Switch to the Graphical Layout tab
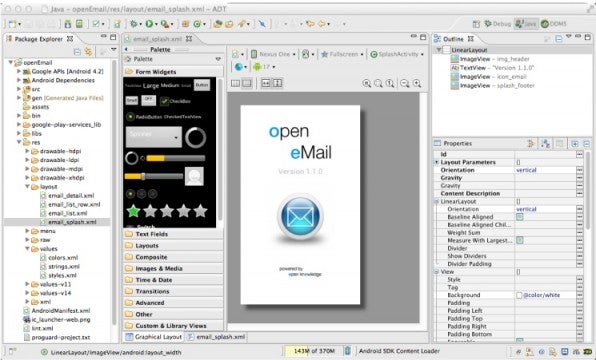The image size is (596, 360). 154,337
